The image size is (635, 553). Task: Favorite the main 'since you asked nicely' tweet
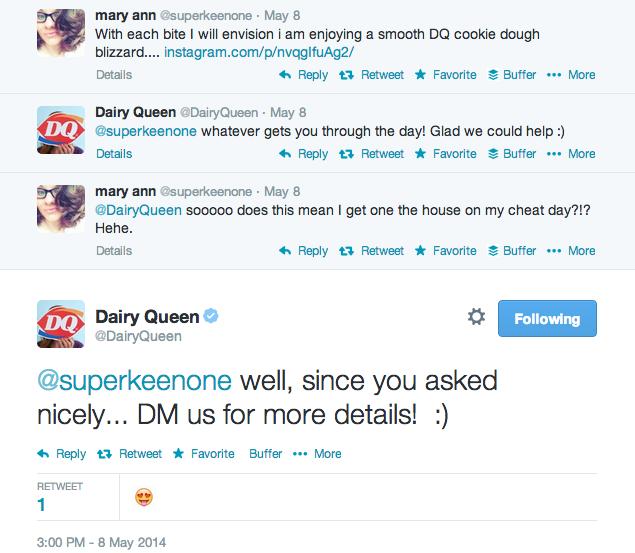[204, 454]
